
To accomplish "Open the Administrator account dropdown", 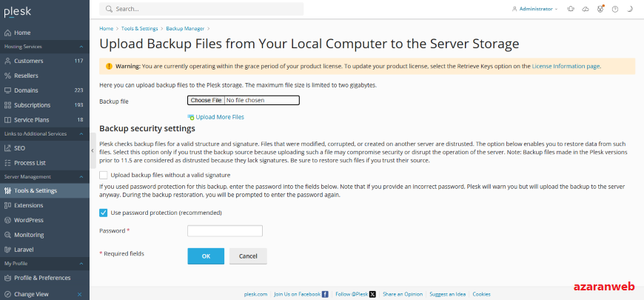I will 534,9.
